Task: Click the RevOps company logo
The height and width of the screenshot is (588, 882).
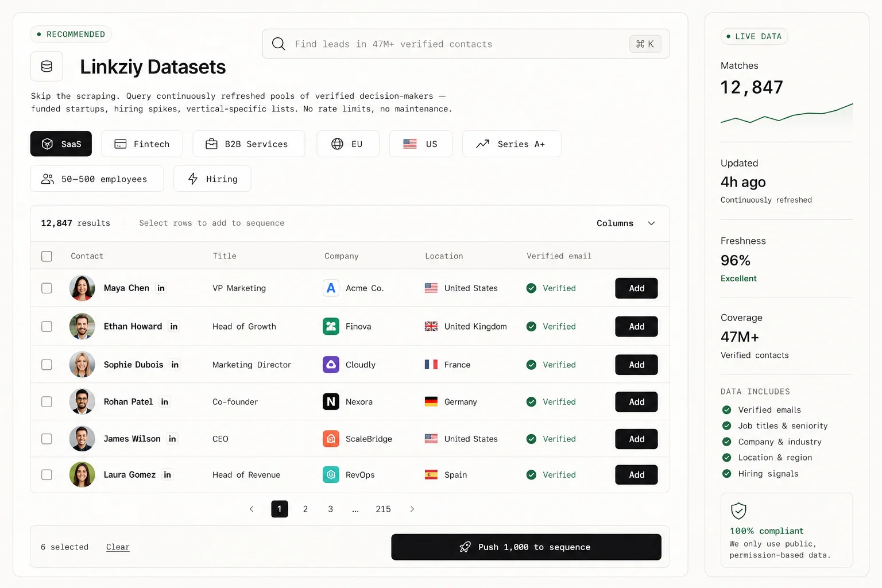Action: 331,475
